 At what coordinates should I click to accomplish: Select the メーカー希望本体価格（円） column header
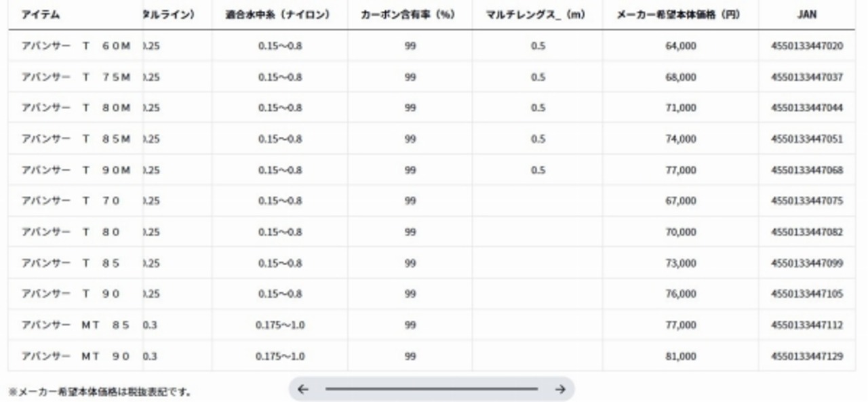coord(680,14)
